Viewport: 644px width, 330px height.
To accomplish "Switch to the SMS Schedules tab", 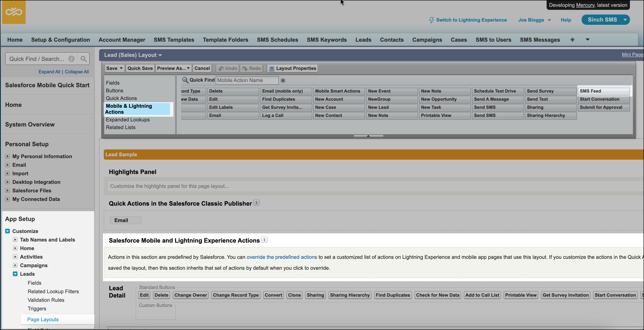I will [278, 40].
